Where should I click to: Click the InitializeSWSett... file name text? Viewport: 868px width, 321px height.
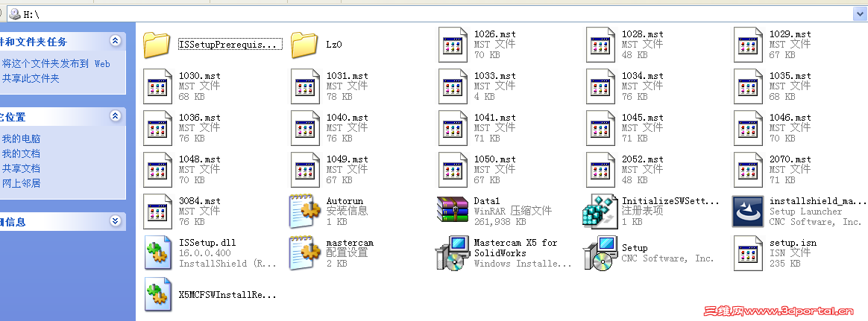click(x=670, y=201)
